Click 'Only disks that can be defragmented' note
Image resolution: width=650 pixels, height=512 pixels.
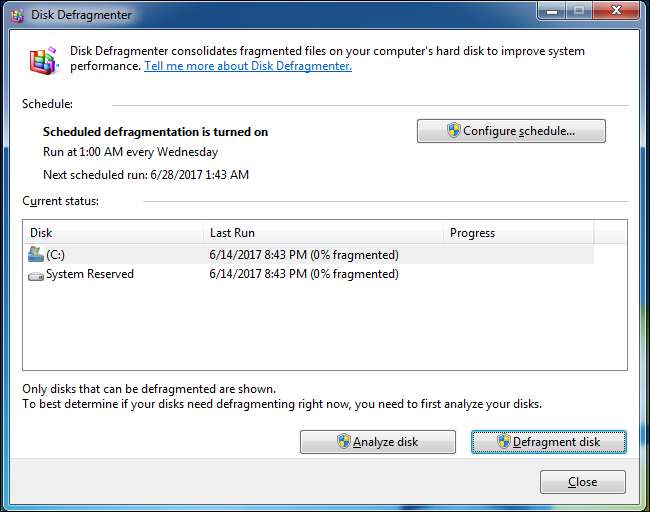tap(149, 389)
